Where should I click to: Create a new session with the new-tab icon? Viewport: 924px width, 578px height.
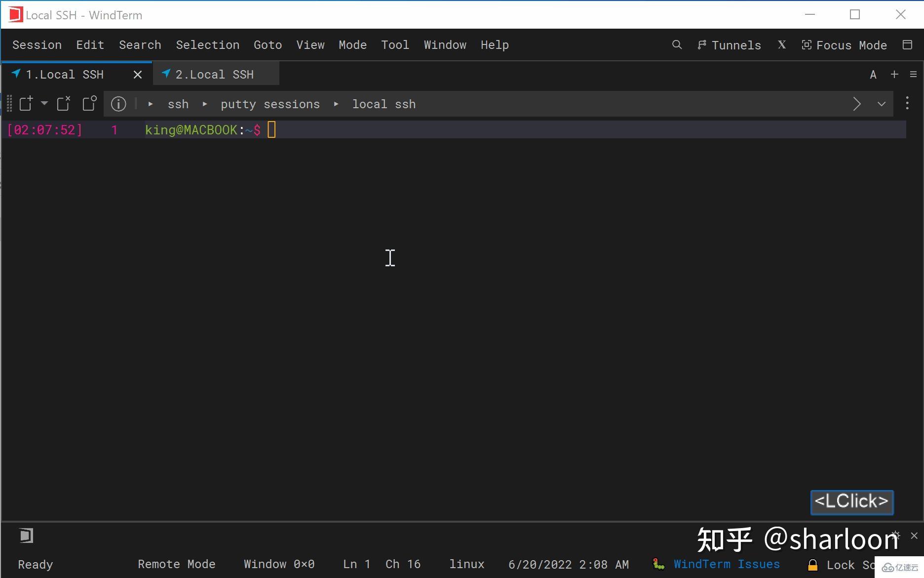click(x=25, y=104)
